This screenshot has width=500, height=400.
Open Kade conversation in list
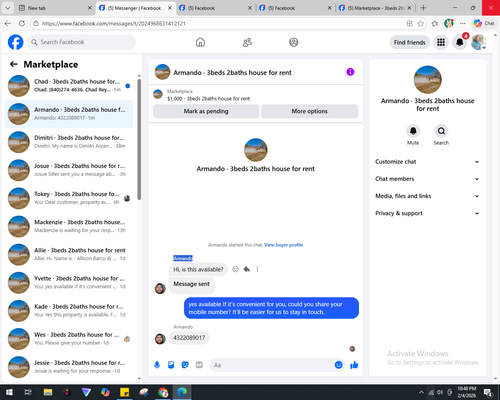tap(69, 311)
